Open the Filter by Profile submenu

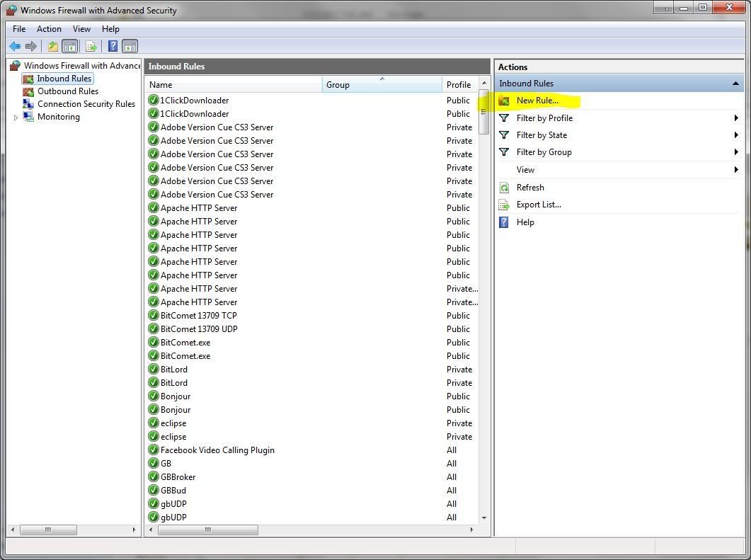click(544, 118)
